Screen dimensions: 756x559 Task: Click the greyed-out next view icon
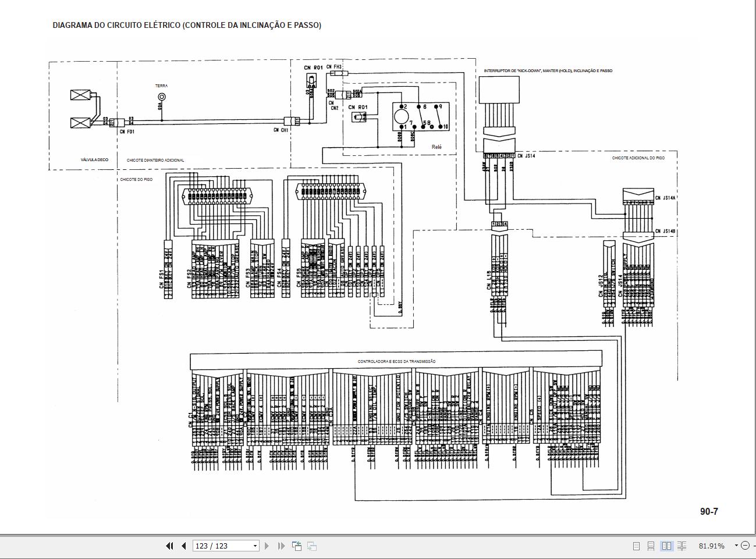tap(312, 546)
